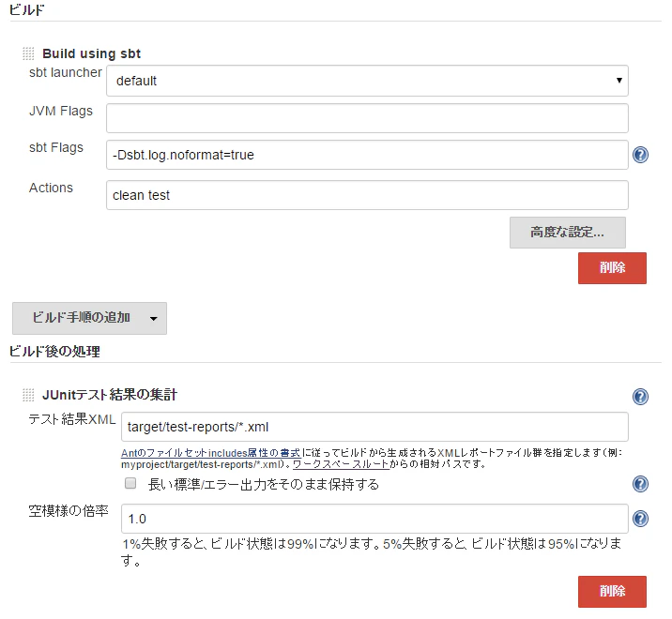Delete the Build using sbt step with 削除

click(612, 268)
